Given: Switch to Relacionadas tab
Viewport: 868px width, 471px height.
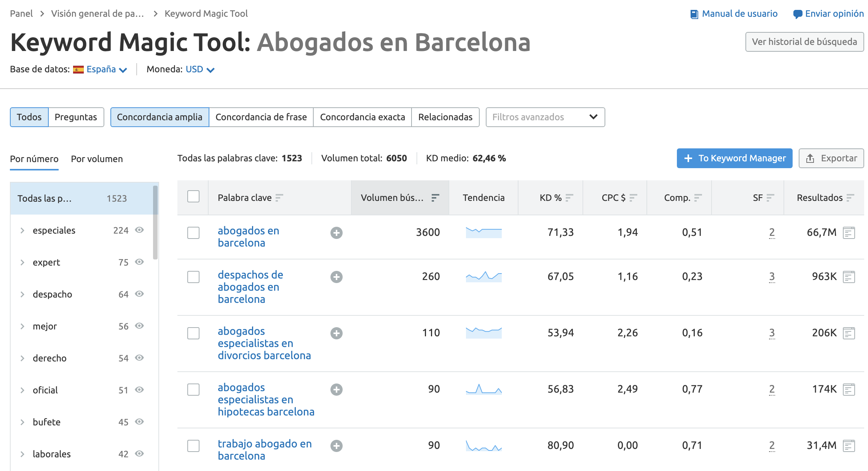Looking at the screenshot, I should (x=445, y=117).
